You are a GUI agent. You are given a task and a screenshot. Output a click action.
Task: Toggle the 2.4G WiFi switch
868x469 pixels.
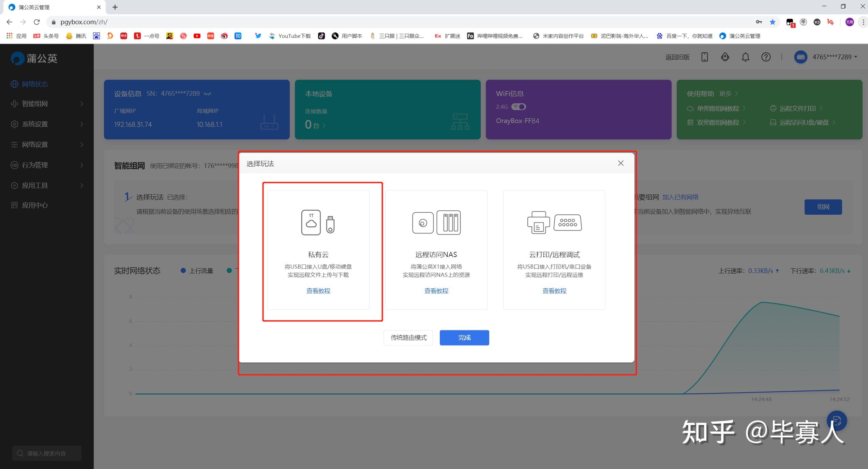tap(519, 107)
